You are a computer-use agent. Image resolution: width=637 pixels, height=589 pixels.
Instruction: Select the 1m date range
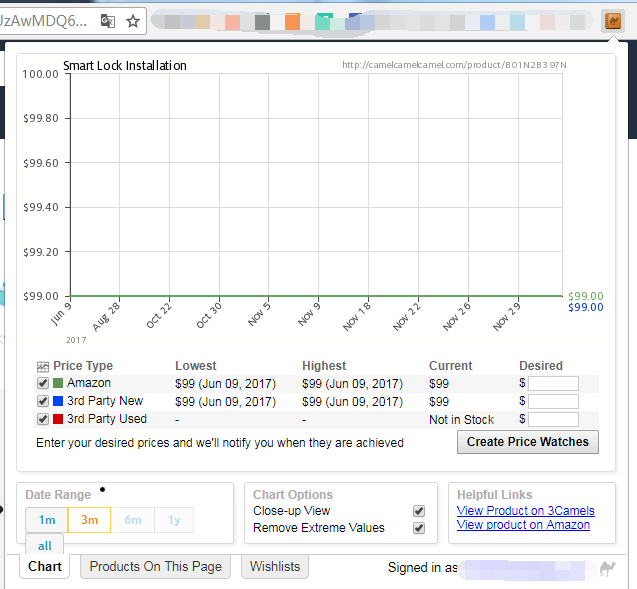(x=47, y=520)
